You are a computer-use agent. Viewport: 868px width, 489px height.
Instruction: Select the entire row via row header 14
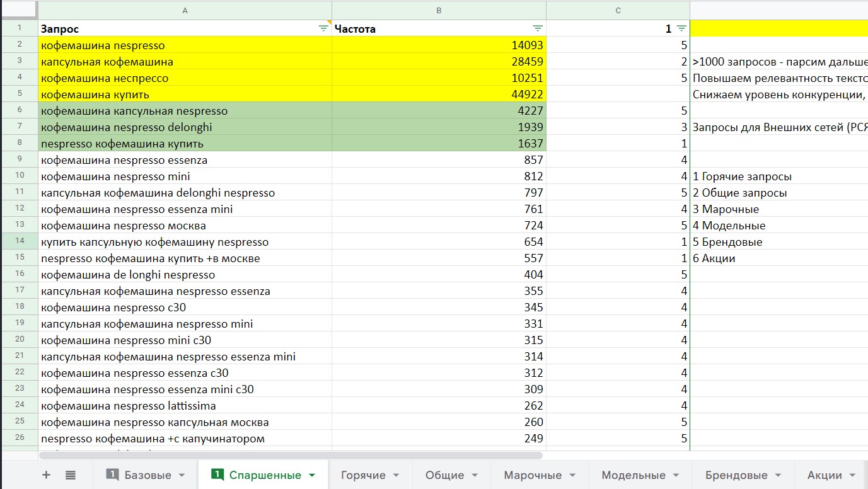tap(19, 241)
